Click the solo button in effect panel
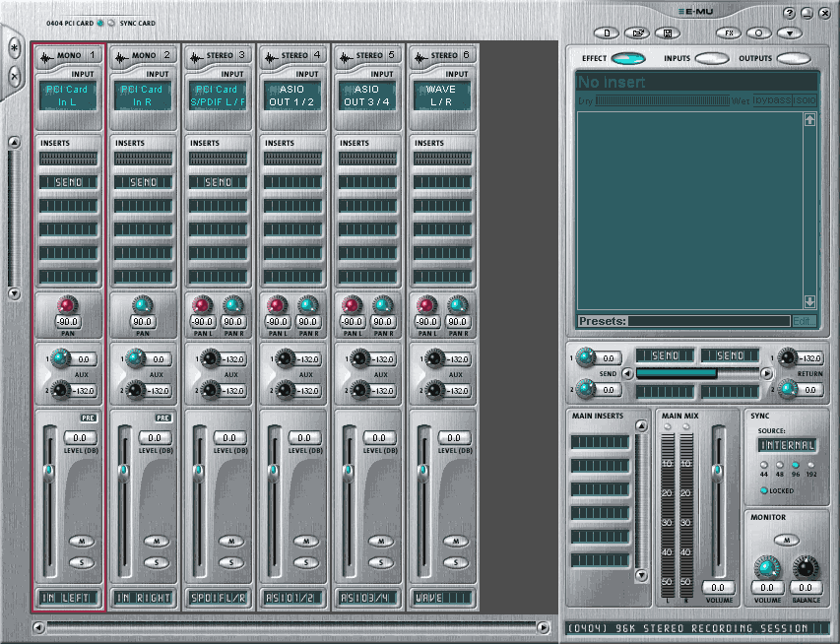840x644 pixels. pyautogui.click(x=805, y=100)
